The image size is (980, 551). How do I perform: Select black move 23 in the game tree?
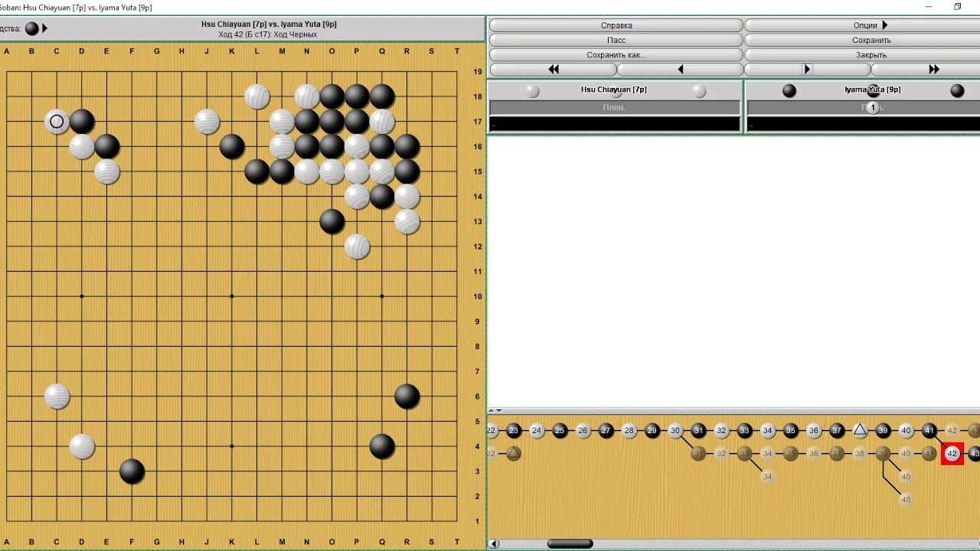point(514,431)
